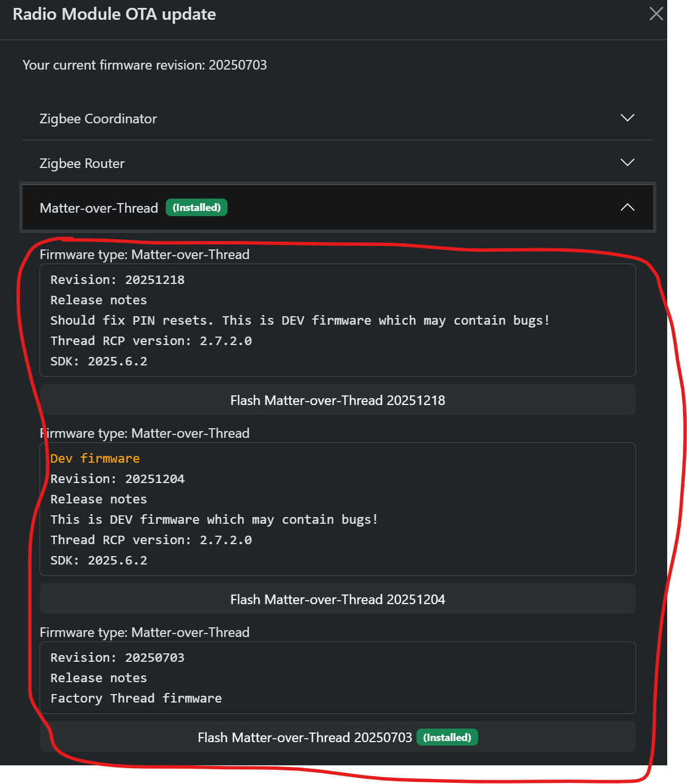Click the Radio Module OTA update title
This screenshot has width=687, height=784.
pos(114,14)
